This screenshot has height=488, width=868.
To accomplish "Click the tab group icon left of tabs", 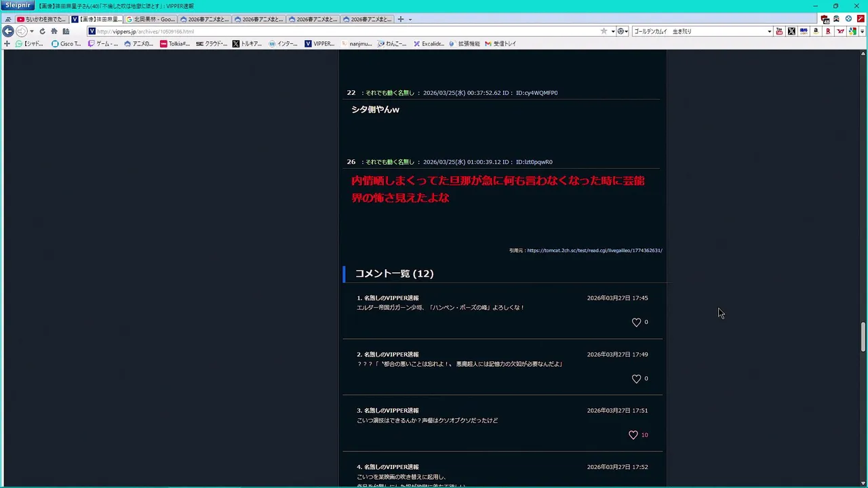I will pyautogui.click(x=8, y=19).
